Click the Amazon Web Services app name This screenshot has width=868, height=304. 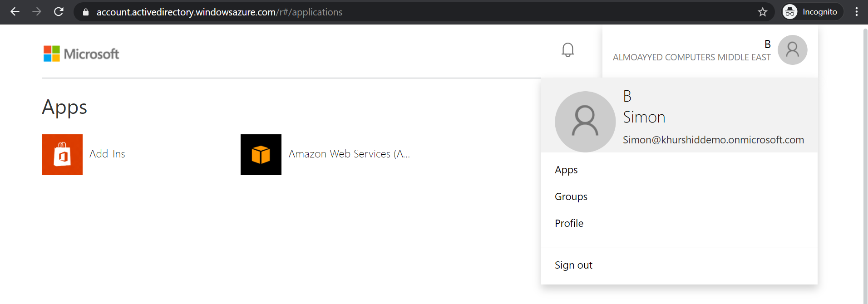[x=349, y=154]
